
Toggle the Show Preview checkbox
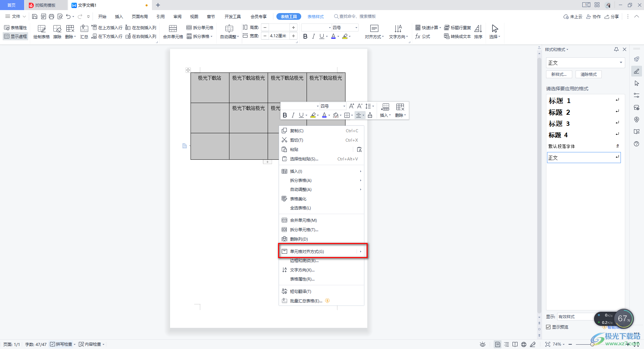(x=548, y=327)
